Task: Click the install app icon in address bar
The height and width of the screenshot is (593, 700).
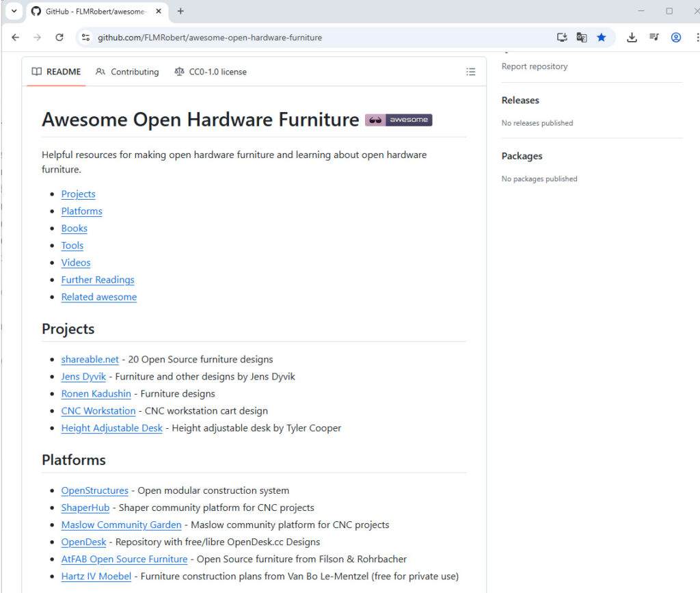Action: pyautogui.click(x=562, y=38)
